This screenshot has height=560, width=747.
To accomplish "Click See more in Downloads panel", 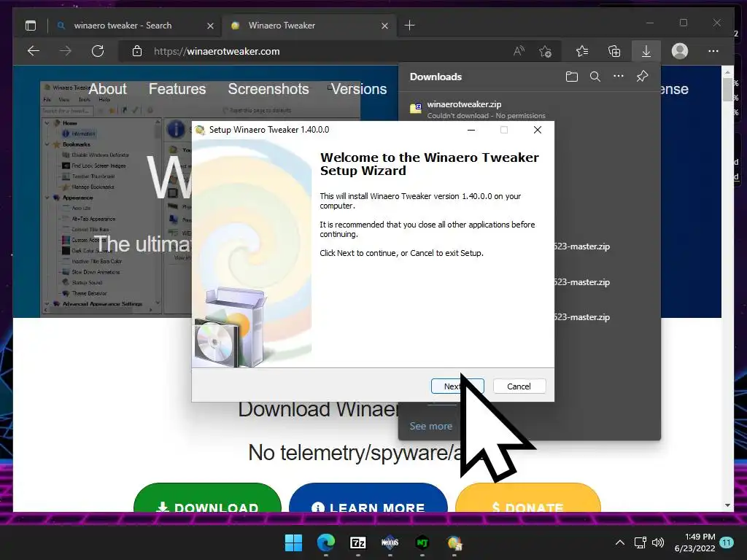I will 430,426.
